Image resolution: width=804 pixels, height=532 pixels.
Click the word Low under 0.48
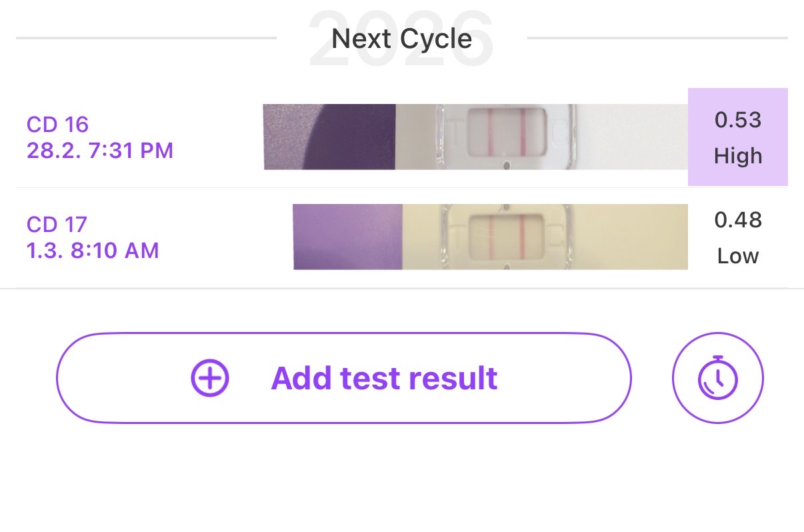click(x=737, y=256)
